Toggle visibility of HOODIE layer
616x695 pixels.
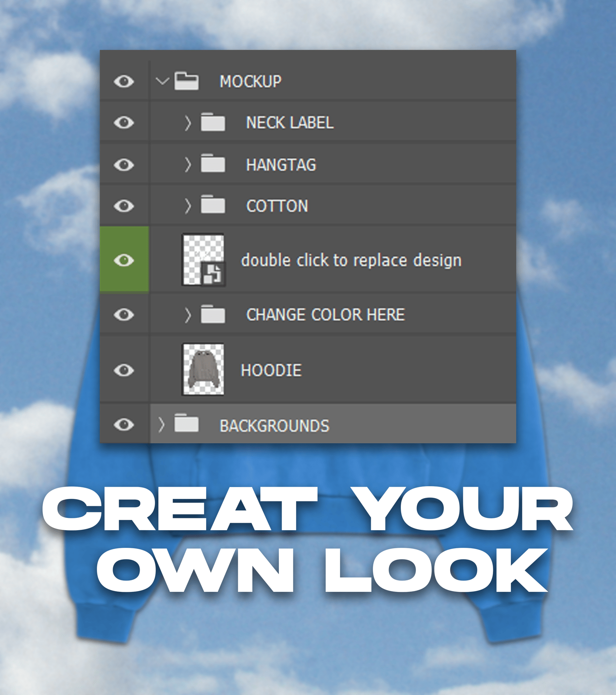tap(124, 370)
